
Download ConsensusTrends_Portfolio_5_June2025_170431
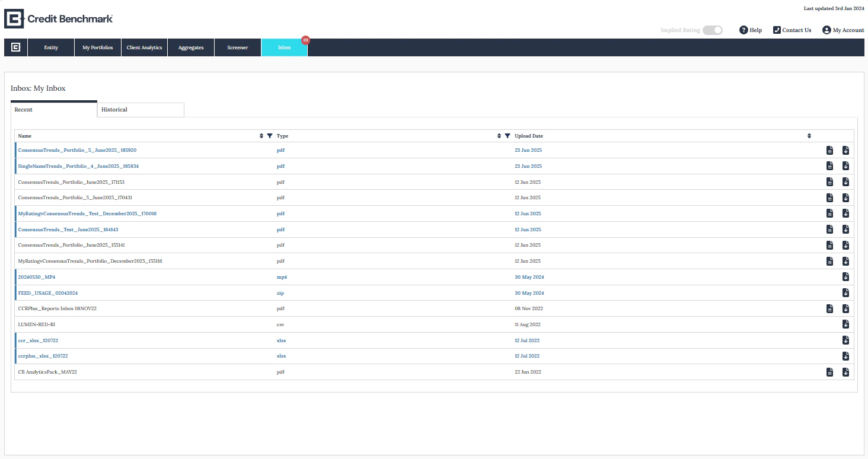[x=846, y=197]
